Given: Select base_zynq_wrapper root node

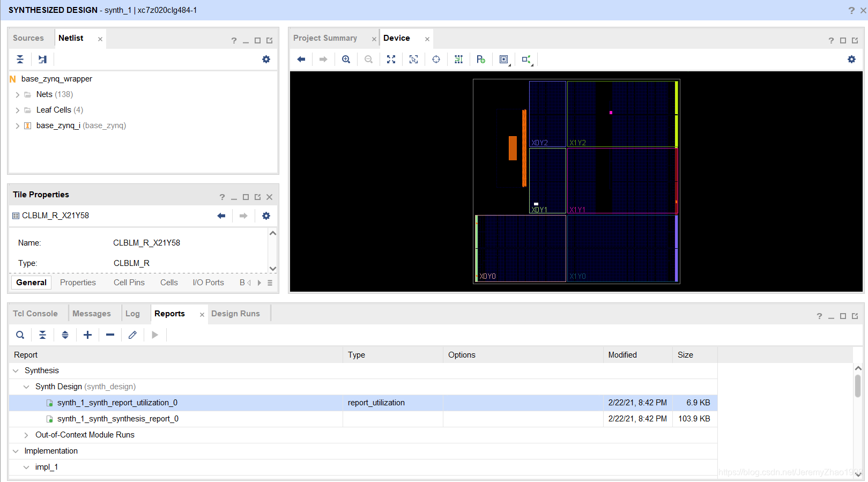Looking at the screenshot, I should point(57,79).
